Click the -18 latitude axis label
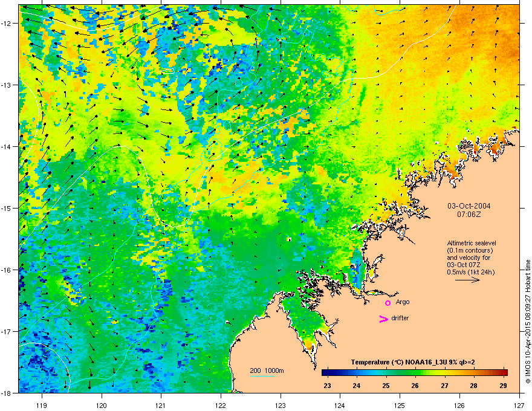The image size is (532, 411). [x=7, y=393]
